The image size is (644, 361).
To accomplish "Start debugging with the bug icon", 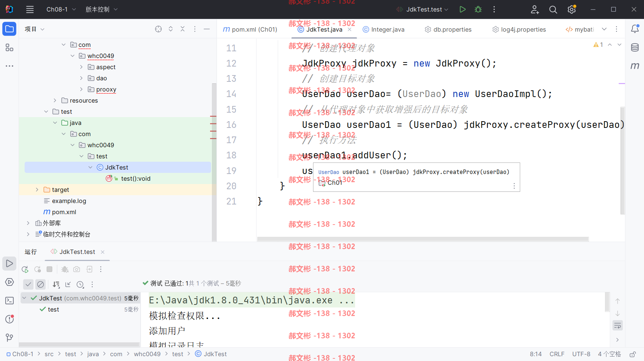I will point(478,10).
